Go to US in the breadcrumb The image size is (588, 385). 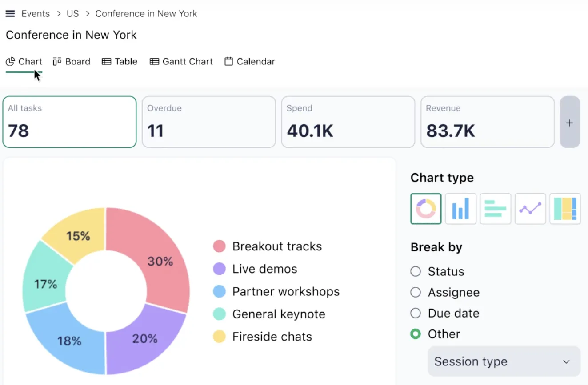pos(73,14)
